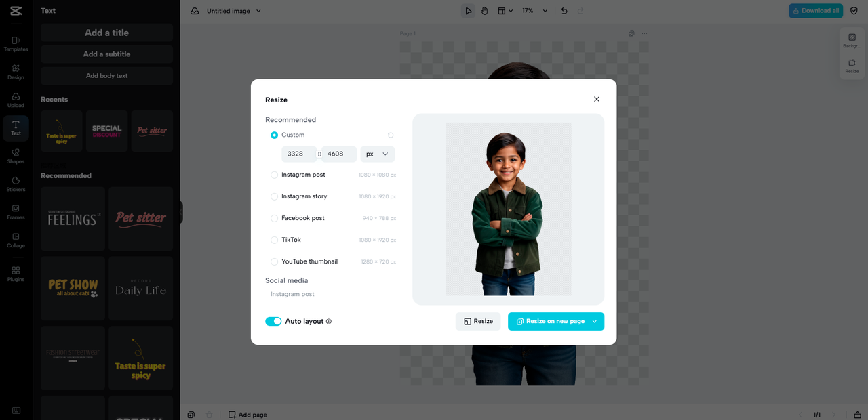This screenshot has width=868, height=420.
Task: Expand the Resize on new page arrow
Action: coord(595,321)
